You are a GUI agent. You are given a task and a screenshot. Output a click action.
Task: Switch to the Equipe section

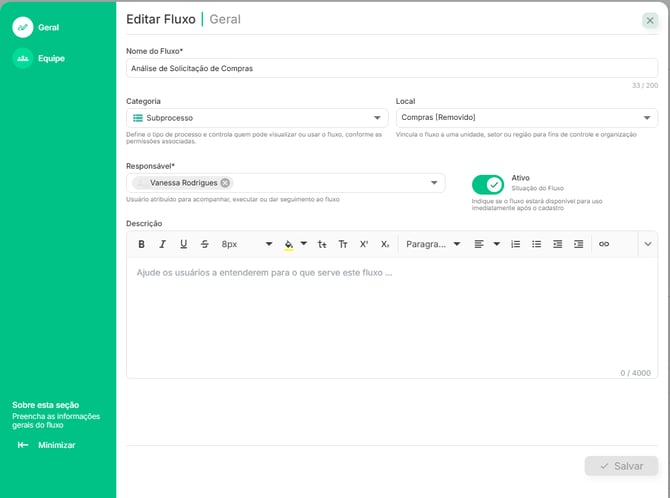38,58
